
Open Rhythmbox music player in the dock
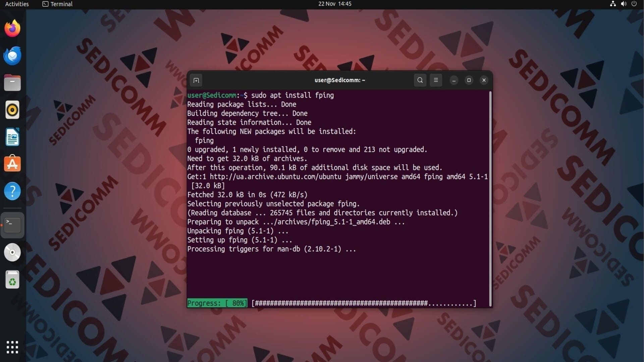coord(12,110)
